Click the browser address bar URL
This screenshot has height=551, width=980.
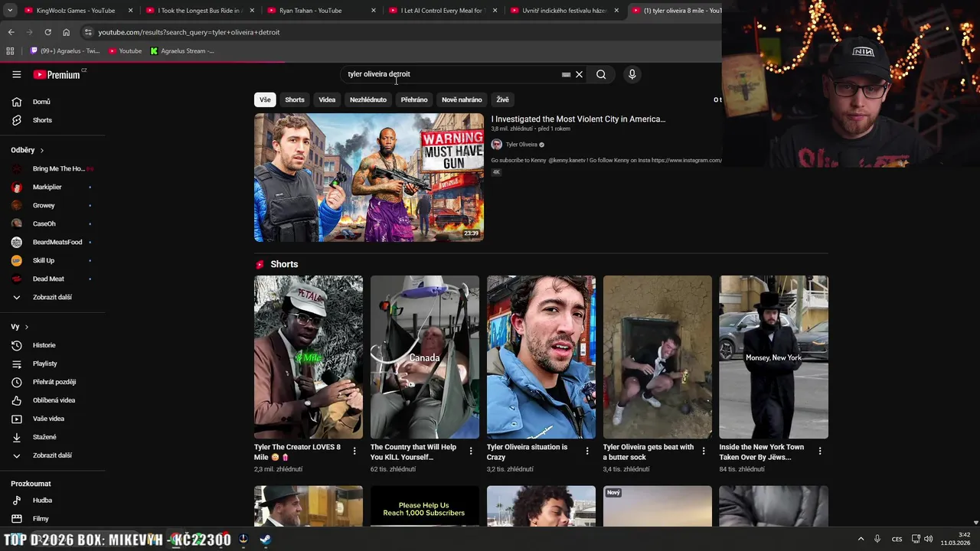pos(189,32)
